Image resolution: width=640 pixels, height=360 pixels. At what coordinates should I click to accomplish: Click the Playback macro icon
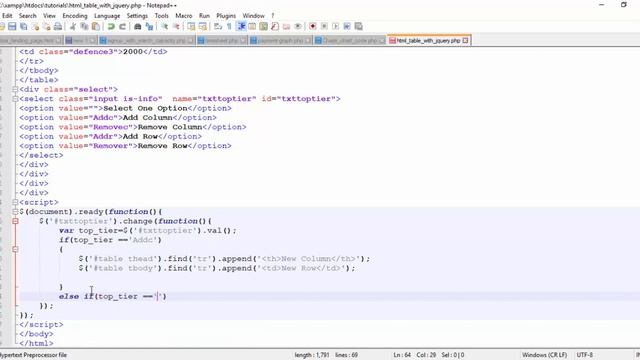point(336,27)
